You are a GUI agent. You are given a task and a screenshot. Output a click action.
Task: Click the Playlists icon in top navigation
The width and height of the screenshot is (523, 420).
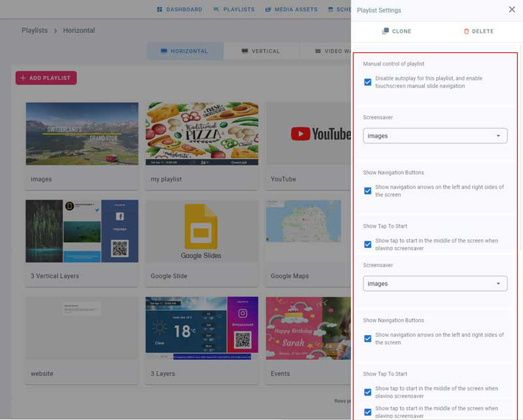(216, 10)
